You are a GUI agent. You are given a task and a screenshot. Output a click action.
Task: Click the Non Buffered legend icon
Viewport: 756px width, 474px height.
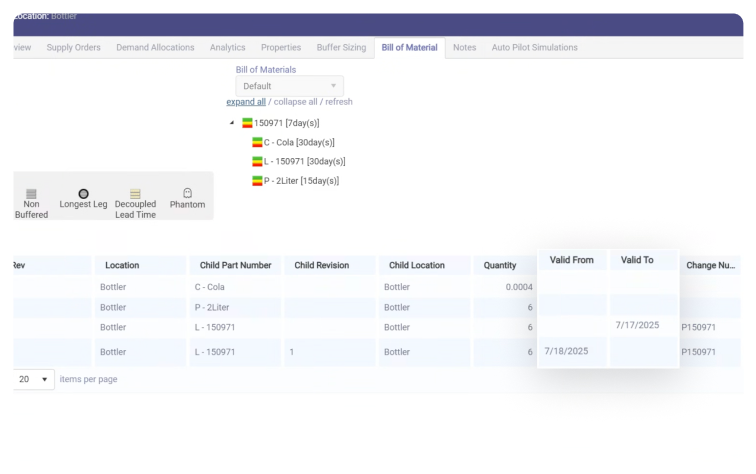pyautogui.click(x=31, y=193)
